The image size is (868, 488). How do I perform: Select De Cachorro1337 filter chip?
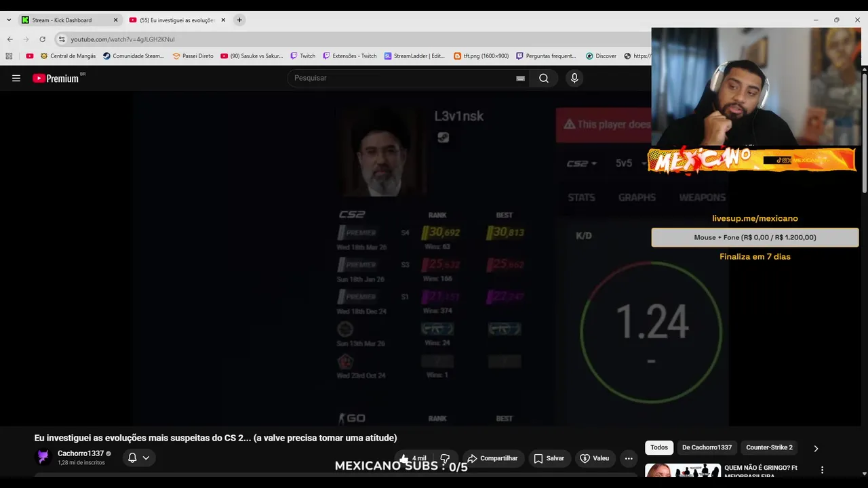pos(707,447)
